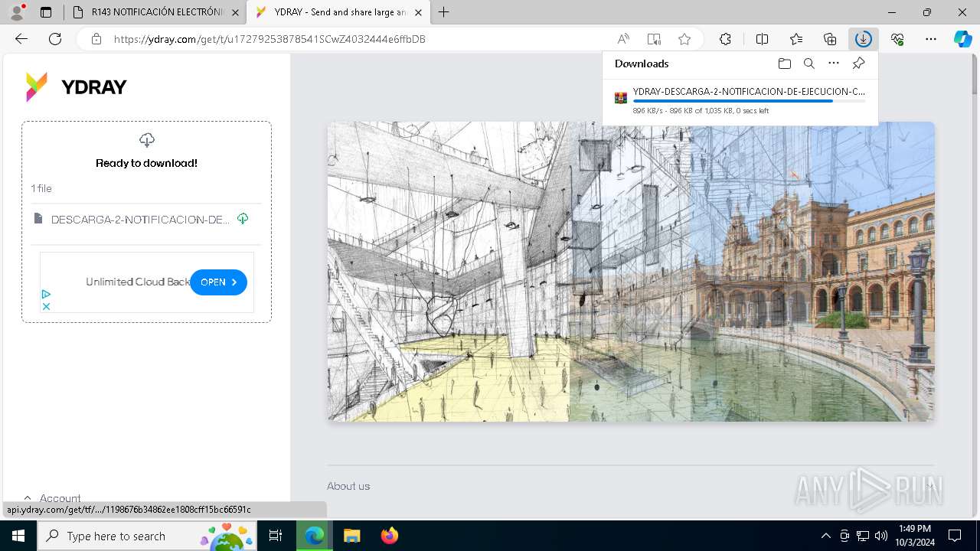The width and height of the screenshot is (980, 551).
Task: Open network settings tray icon
Action: tap(863, 536)
